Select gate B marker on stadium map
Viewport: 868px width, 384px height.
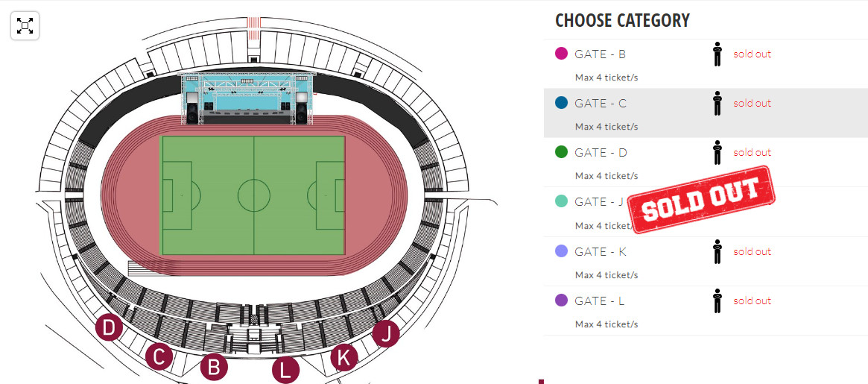tap(214, 368)
